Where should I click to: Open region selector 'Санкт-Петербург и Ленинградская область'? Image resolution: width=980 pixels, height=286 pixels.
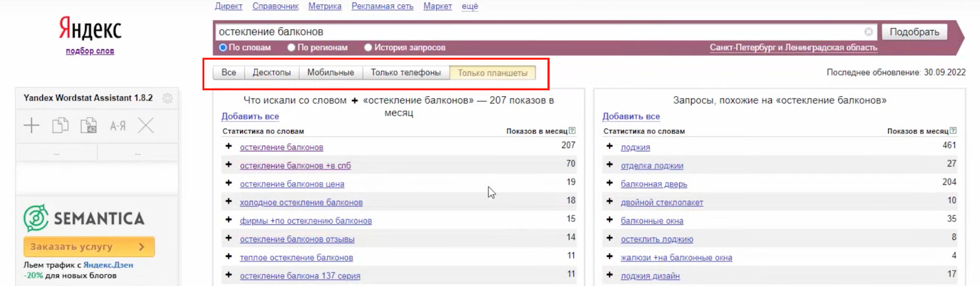point(793,47)
